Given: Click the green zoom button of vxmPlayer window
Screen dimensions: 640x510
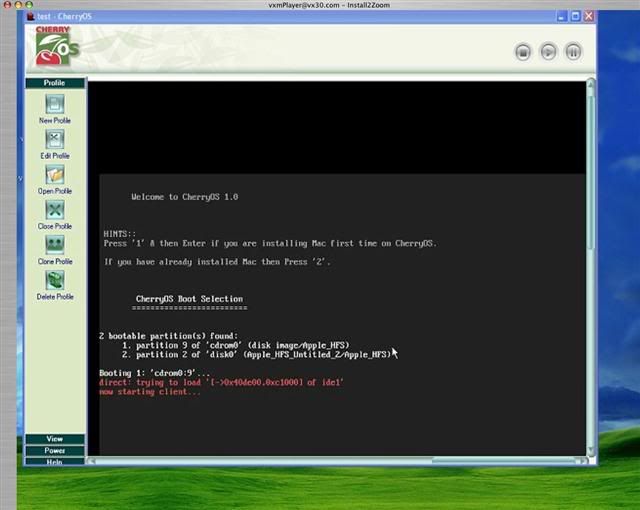Looking at the screenshot, I should click(x=29, y=4).
